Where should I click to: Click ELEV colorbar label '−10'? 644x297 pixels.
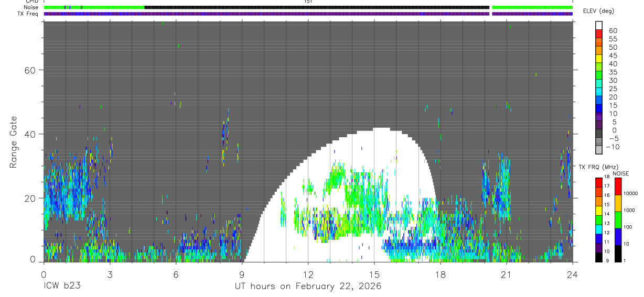point(613,147)
